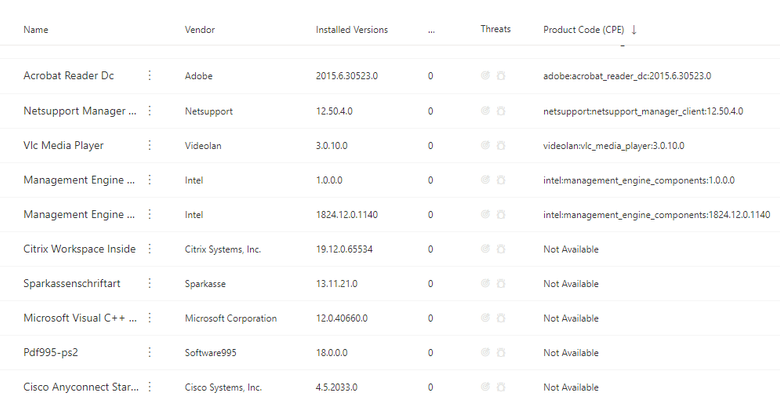
Task: Open the row menu for Sparkassenschriftart
Action: click(149, 283)
